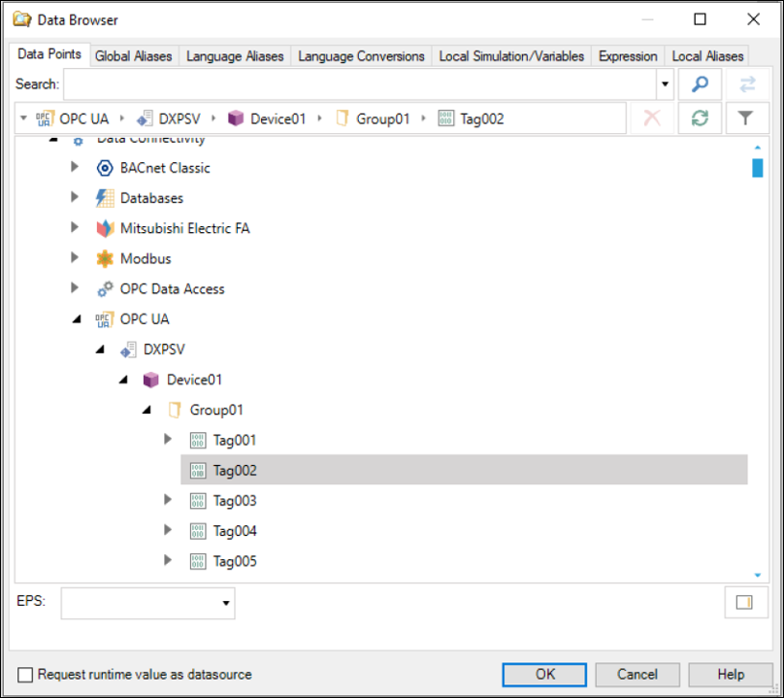Open the filter funnel button

[x=745, y=118]
